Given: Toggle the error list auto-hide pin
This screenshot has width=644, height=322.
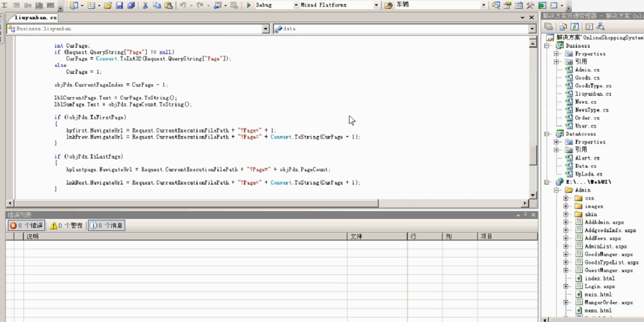Looking at the screenshot, I should pyautogui.click(x=525, y=215).
